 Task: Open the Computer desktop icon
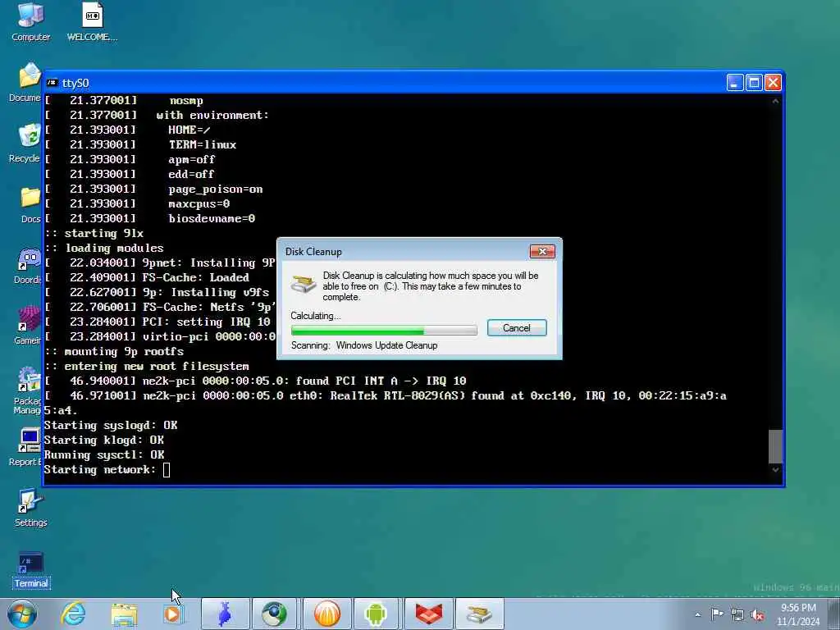click(30, 21)
